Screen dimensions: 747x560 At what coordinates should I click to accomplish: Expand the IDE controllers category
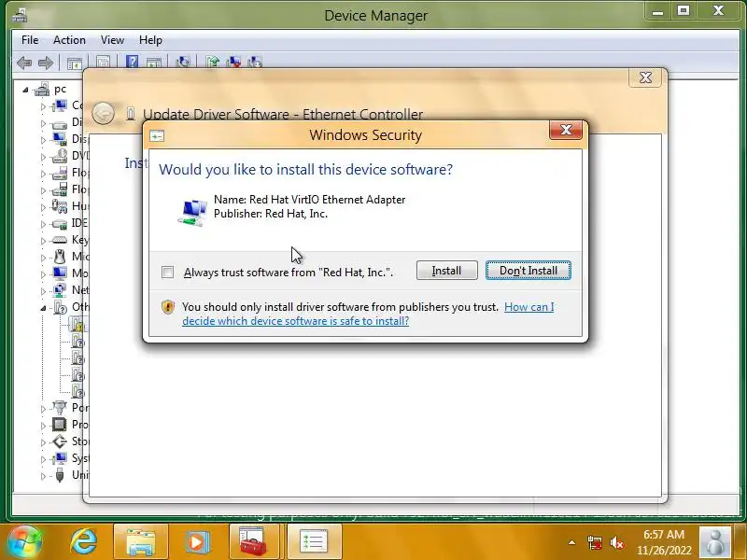[x=43, y=224]
